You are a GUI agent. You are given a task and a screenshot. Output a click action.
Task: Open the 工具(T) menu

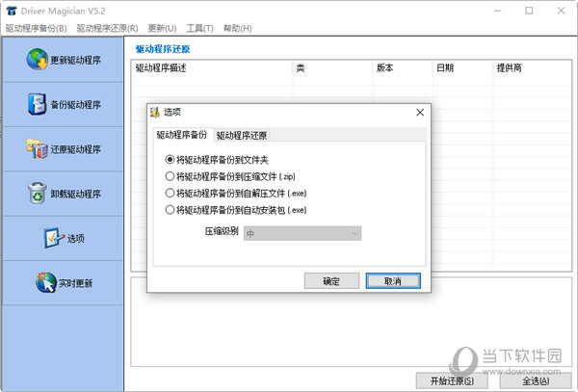199,28
